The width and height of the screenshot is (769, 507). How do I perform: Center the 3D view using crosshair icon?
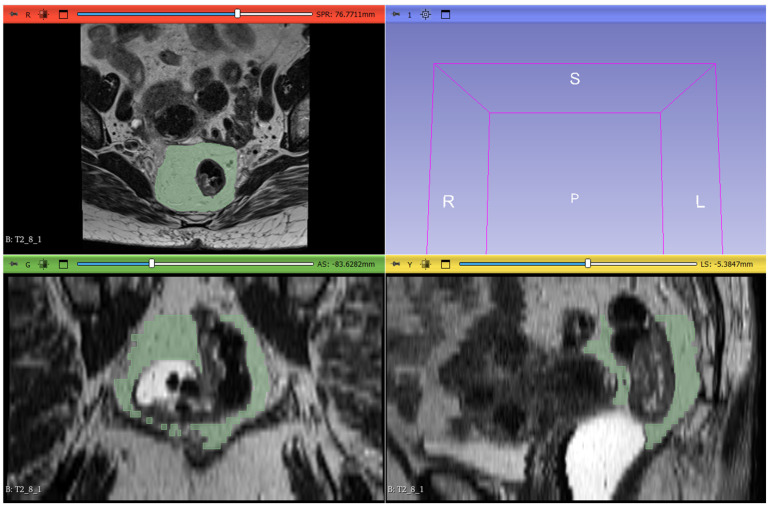pos(426,15)
